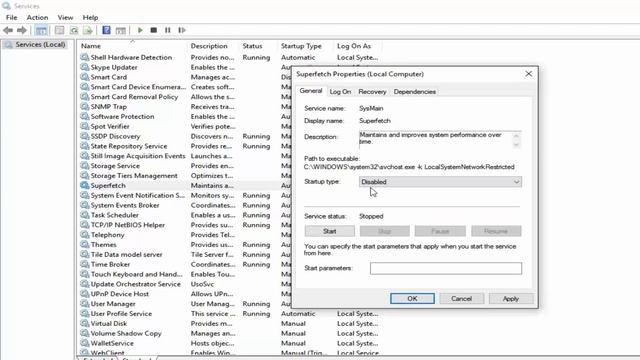
Task: Click the gear icon beside Skype Updater
Action: point(84,67)
